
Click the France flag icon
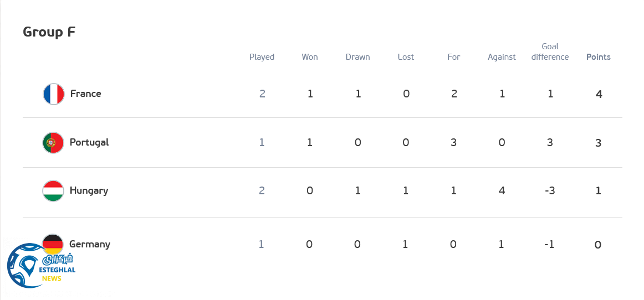click(x=54, y=94)
